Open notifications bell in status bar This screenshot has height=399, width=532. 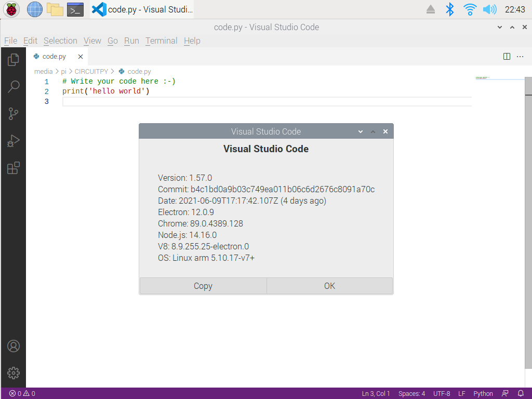click(x=521, y=394)
